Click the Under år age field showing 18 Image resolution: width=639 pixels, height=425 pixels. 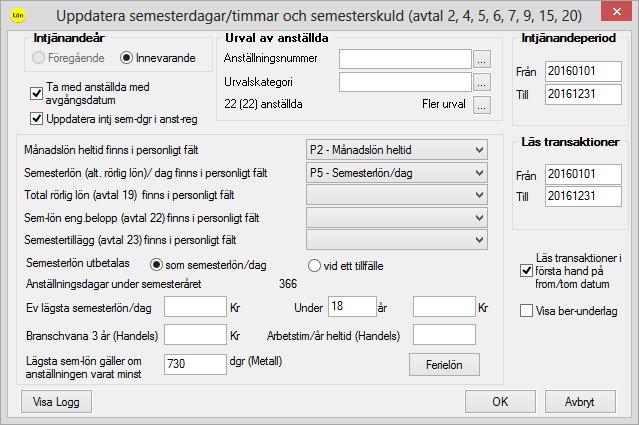coord(352,306)
